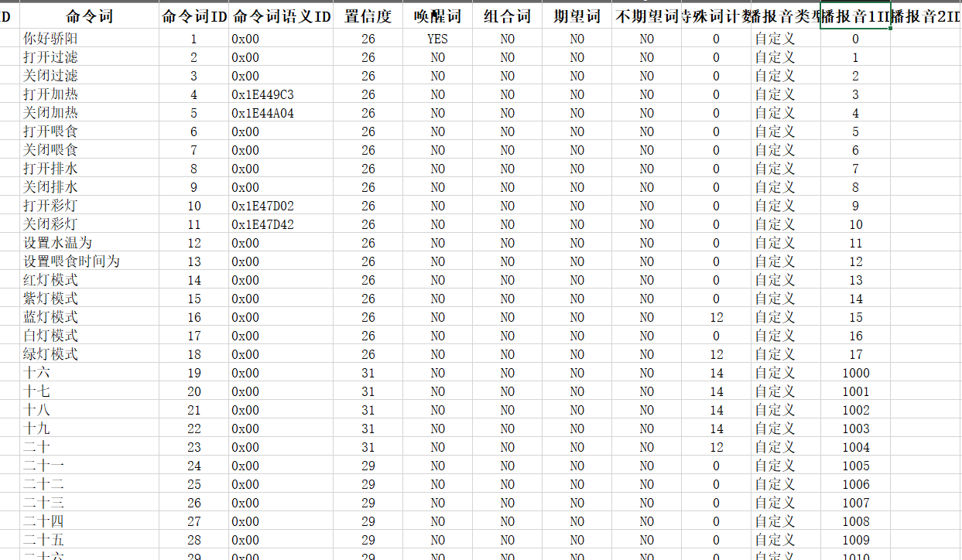This screenshot has height=560, width=962.
Task: Click special count 14 in 十七 row
Action: pos(717,391)
